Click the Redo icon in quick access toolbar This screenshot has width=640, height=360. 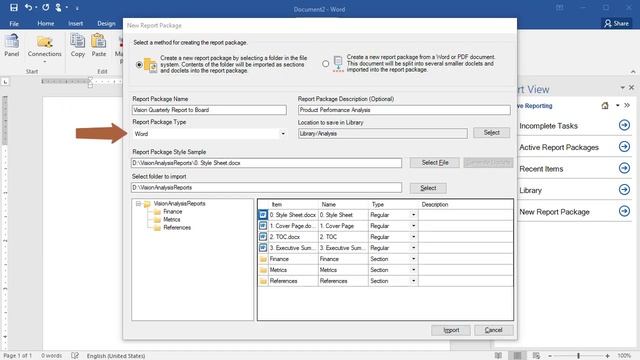click(x=46, y=7)
